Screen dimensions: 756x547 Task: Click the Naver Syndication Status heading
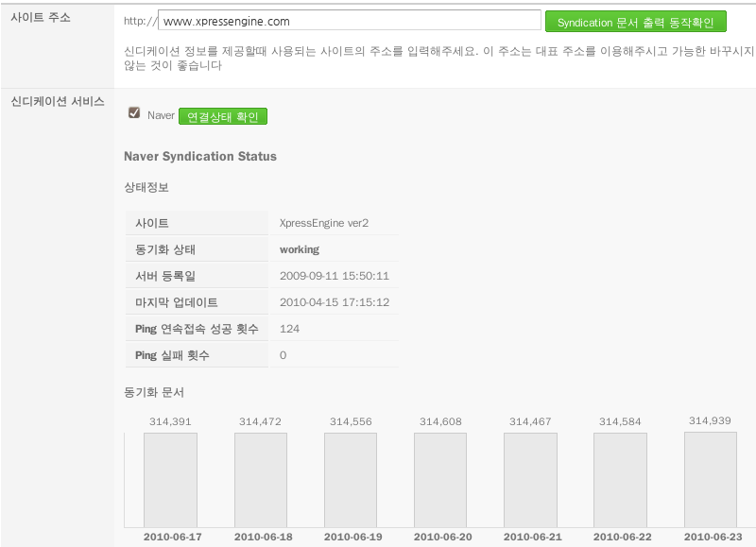(200, 156)
